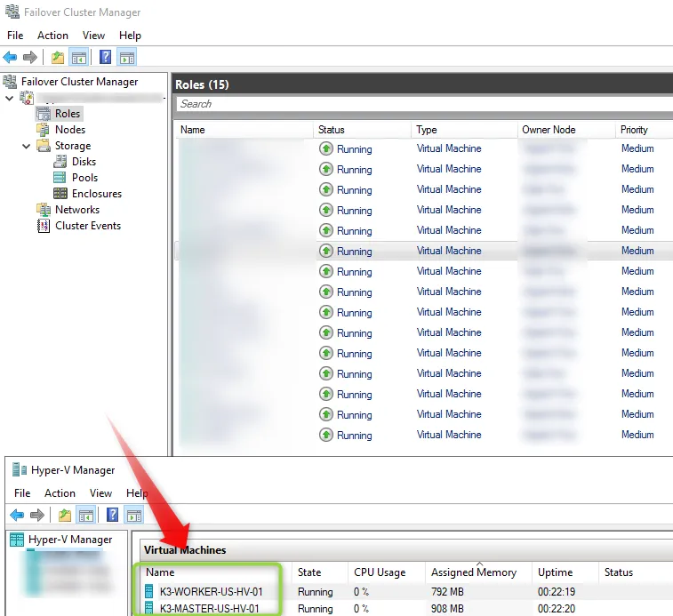673x616 pixels.
Task: Select Nodes label in the cluster tree
Action: 70,130
